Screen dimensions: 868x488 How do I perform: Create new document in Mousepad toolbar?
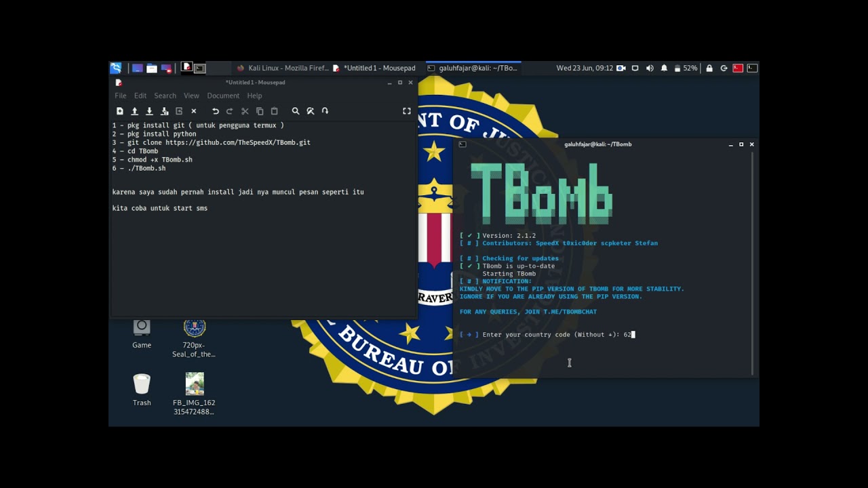pyautogui.click(x=120, y=111)
